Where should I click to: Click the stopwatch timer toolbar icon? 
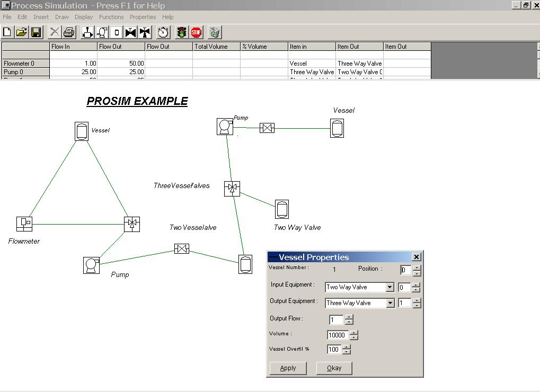163,32
